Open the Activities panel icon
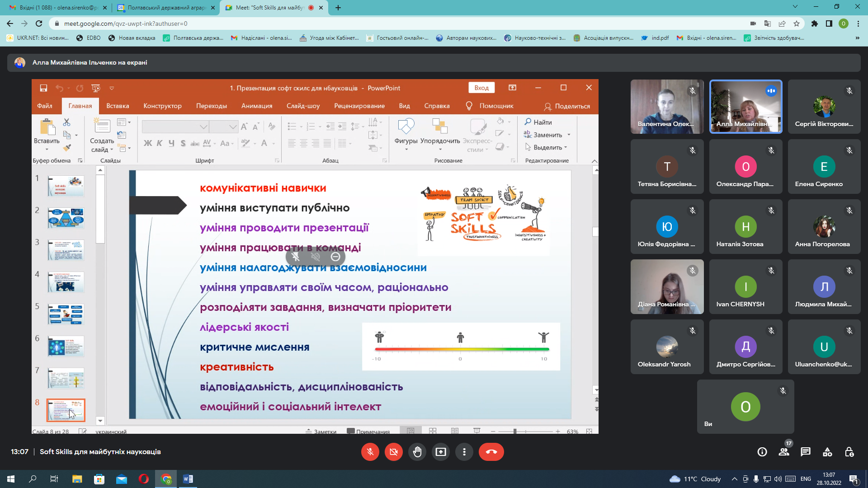 (827, 452)
